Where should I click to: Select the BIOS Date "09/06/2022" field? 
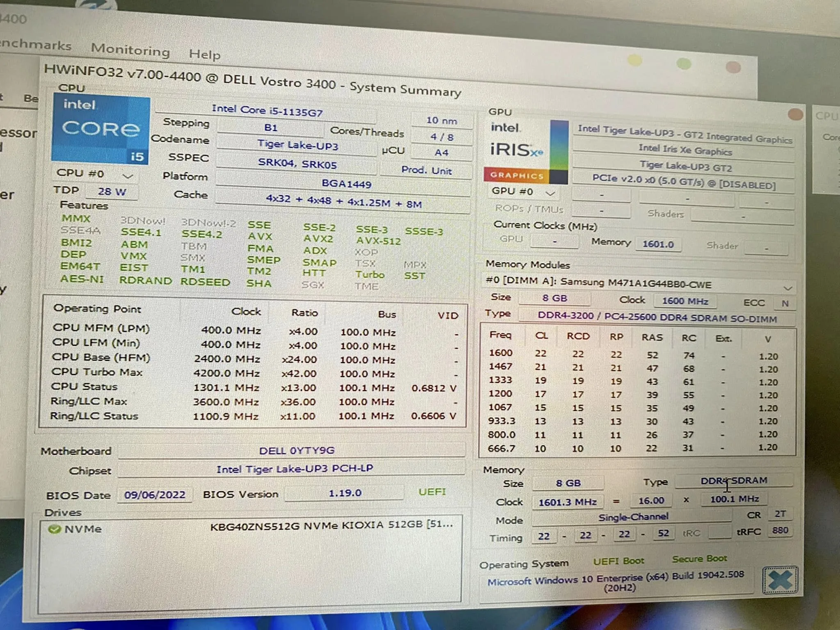[x=155, y=495]
